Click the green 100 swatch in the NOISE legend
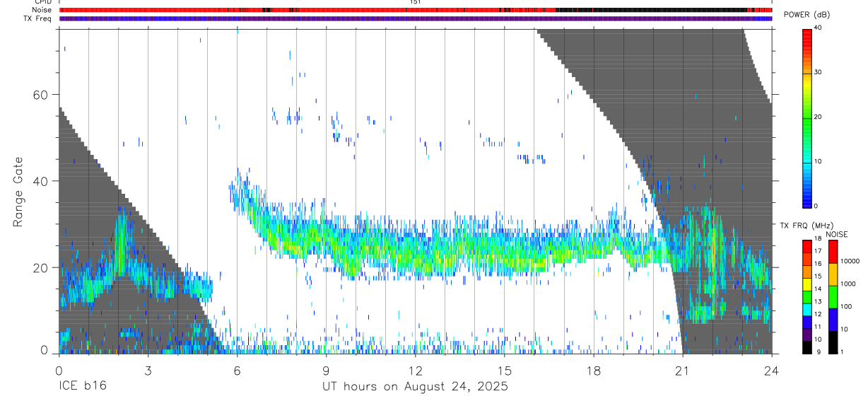Screen dimensions: 868x401 (x=833, y=297)
